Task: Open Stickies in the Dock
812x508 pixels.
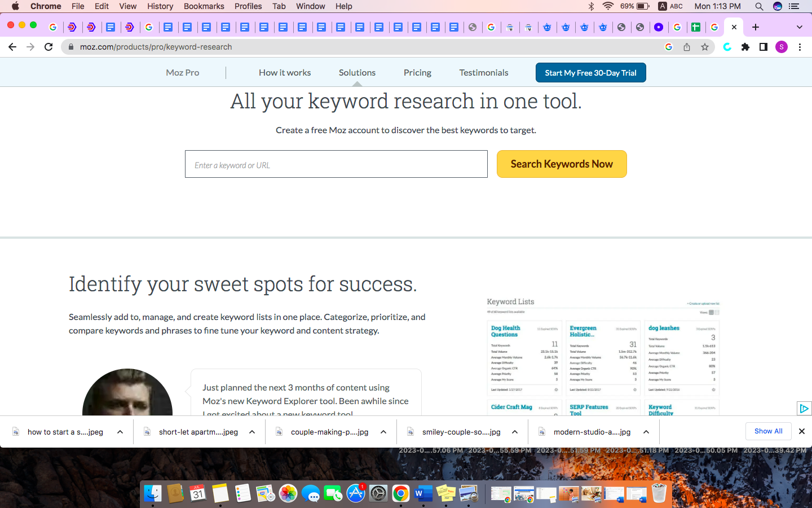Action: click(x=446, y=493)
